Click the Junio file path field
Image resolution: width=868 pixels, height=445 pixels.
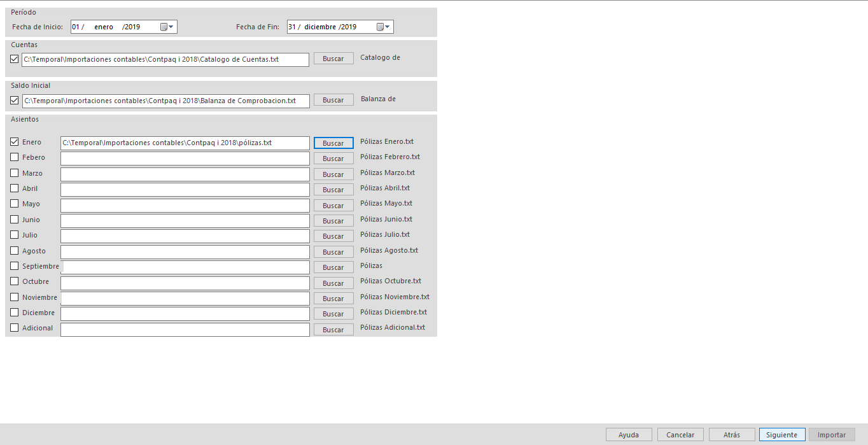pos(185,221)
